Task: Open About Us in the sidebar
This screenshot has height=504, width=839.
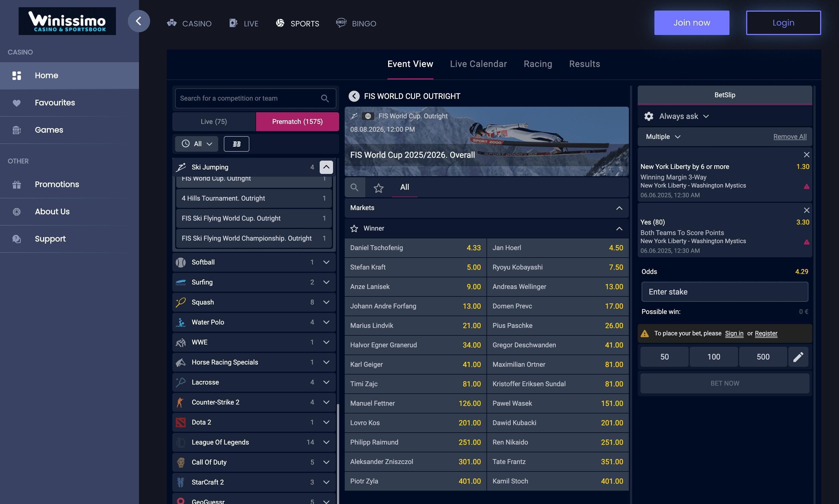Action: click(69, 212)
